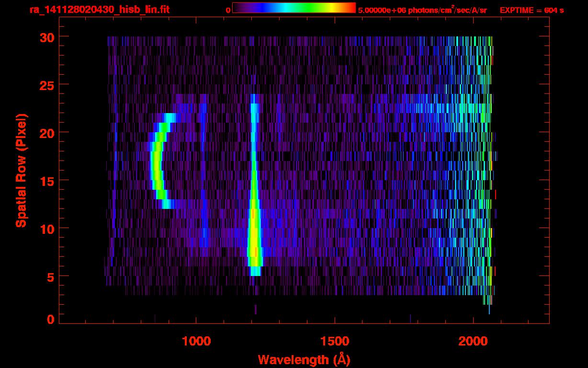The image size is (588, 368).
Task: Click the bright vertical line near 1216 Å
Action: tap(254, 185)
